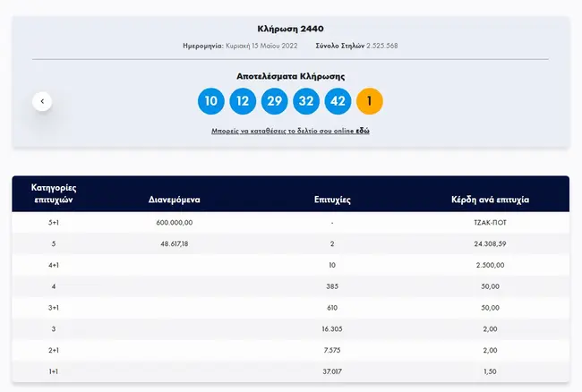Click the 5+1 category row
Viewport: 582px width, 392px height.
click(x=291, y=223)
